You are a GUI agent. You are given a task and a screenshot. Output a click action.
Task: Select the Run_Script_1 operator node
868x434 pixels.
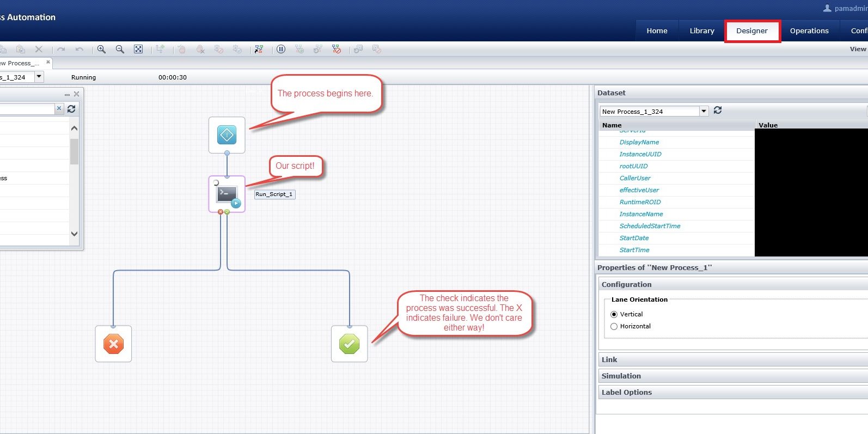[x=227, y=194]
